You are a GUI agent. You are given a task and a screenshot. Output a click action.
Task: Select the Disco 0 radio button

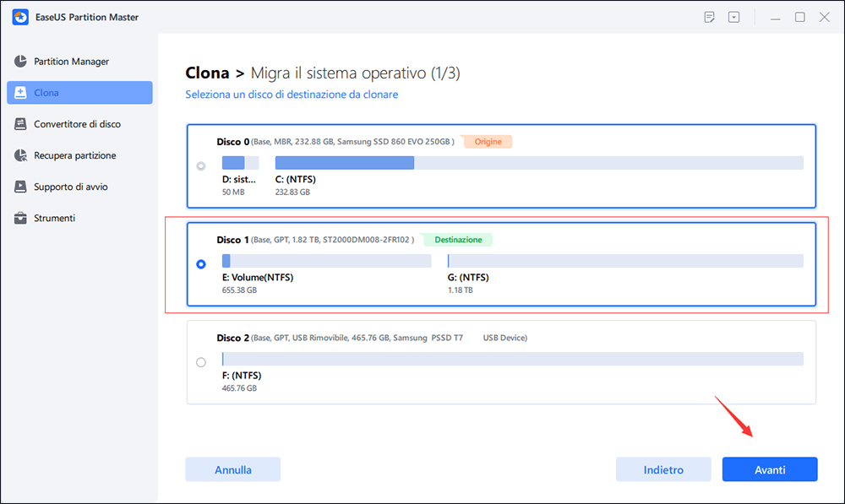coord(201,166)
